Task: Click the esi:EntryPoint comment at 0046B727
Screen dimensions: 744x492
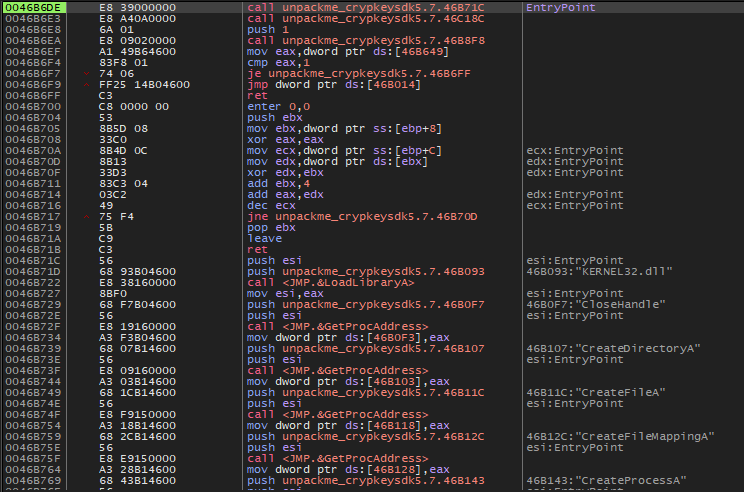Action: click(575, 293)
